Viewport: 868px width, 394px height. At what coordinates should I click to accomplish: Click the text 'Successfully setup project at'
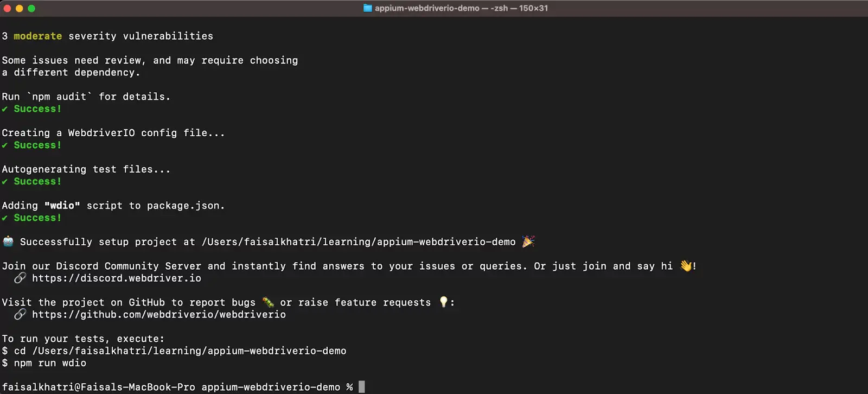coord(107,242)
